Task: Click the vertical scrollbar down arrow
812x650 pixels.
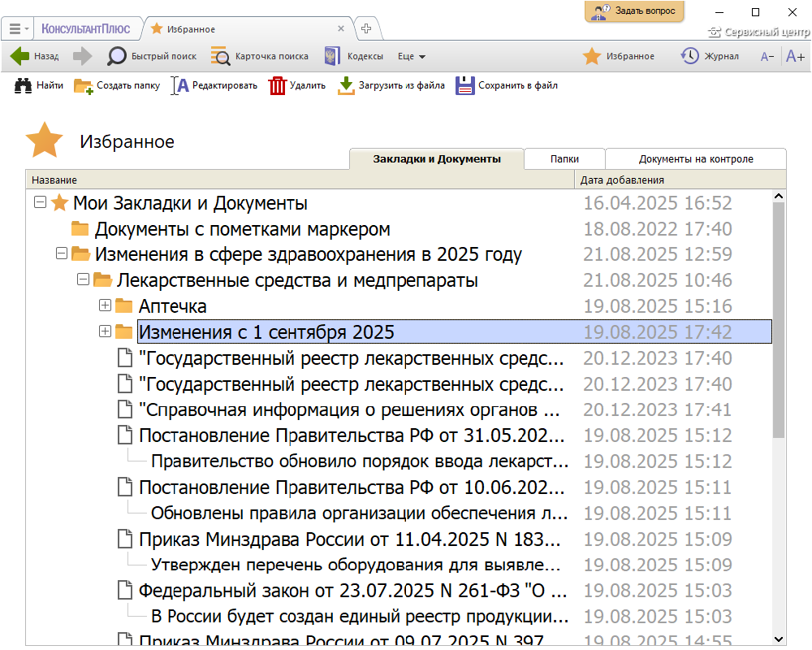Action: (779, 639)
